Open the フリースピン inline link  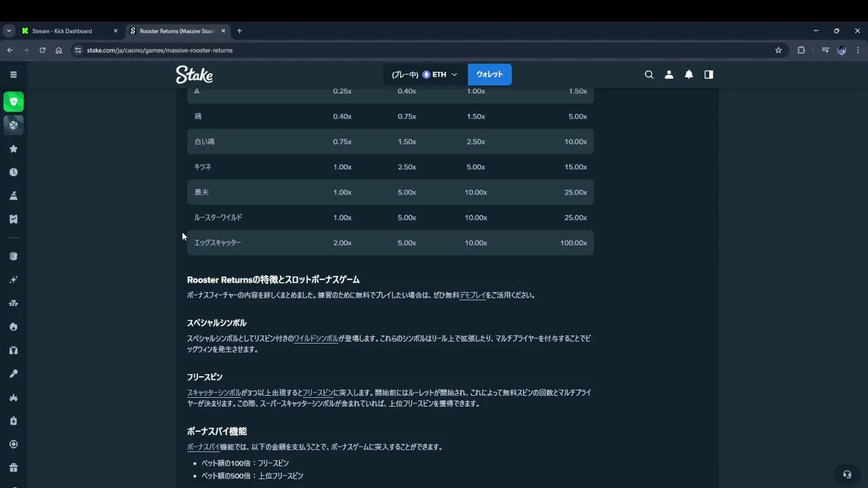pyautogui.click(x=317, y=392)
